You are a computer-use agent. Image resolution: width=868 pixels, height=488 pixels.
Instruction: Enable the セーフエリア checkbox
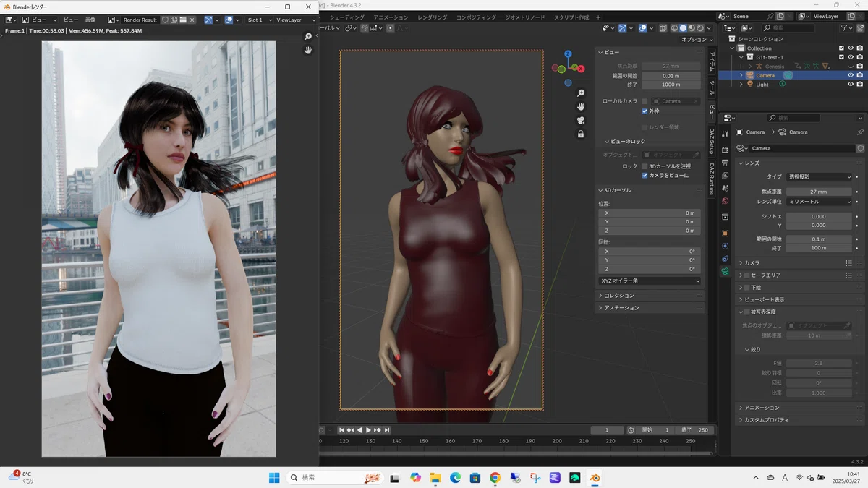pyautogui.click(x=747, y=275)
